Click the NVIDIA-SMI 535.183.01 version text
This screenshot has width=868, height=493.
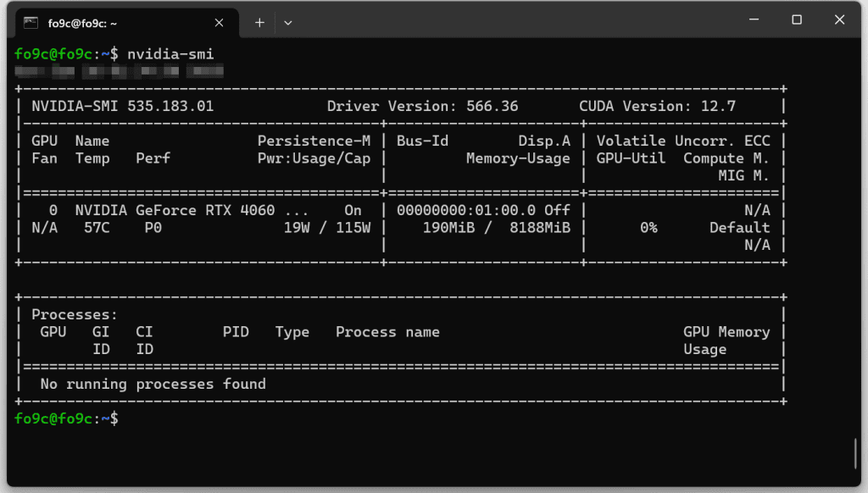(x=122, y=106)
